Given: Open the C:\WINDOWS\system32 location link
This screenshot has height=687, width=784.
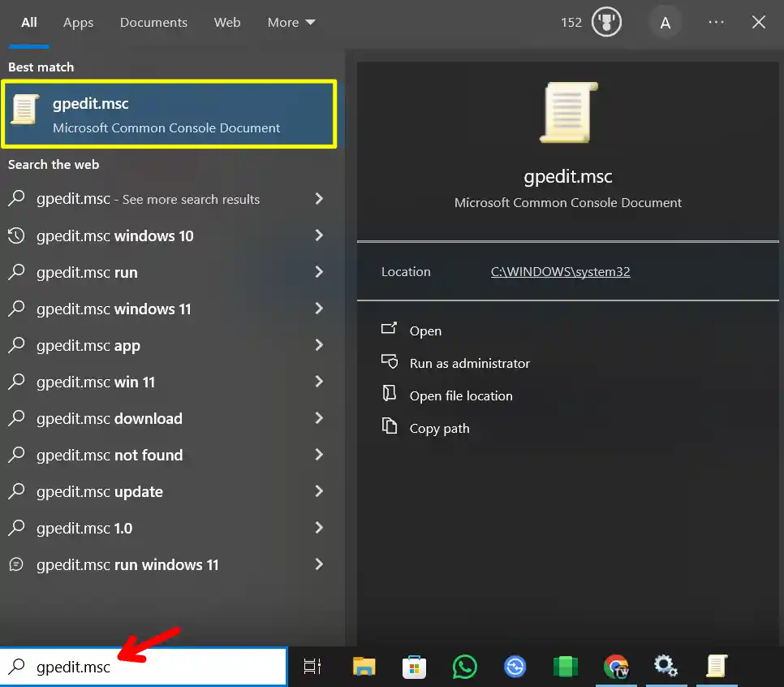Looking at the screenshot, I should point(560,271).
